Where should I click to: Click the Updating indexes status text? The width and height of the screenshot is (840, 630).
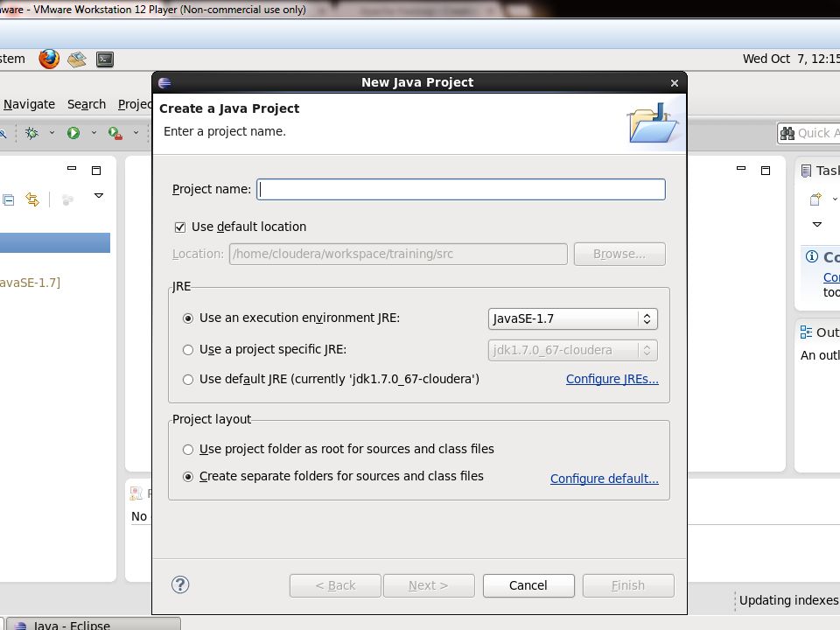click(788, 600)
